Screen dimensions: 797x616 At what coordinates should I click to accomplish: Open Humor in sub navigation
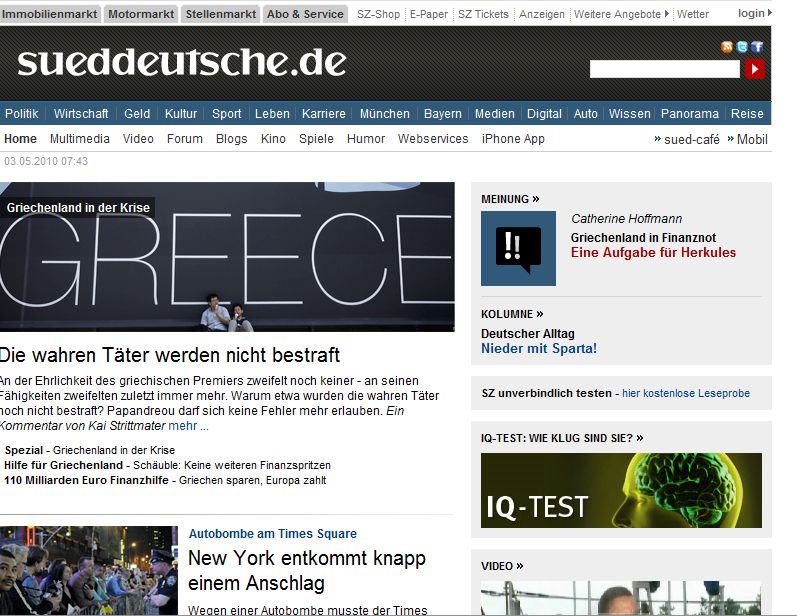366,139
